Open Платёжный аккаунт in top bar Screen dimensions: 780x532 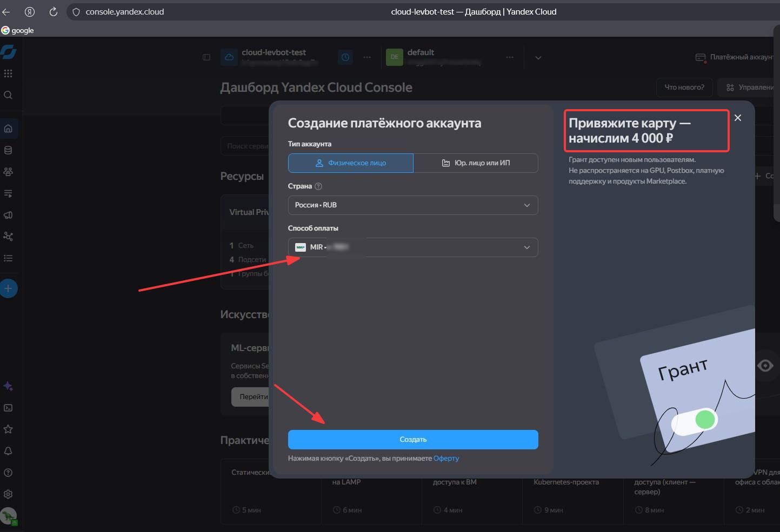736,57
